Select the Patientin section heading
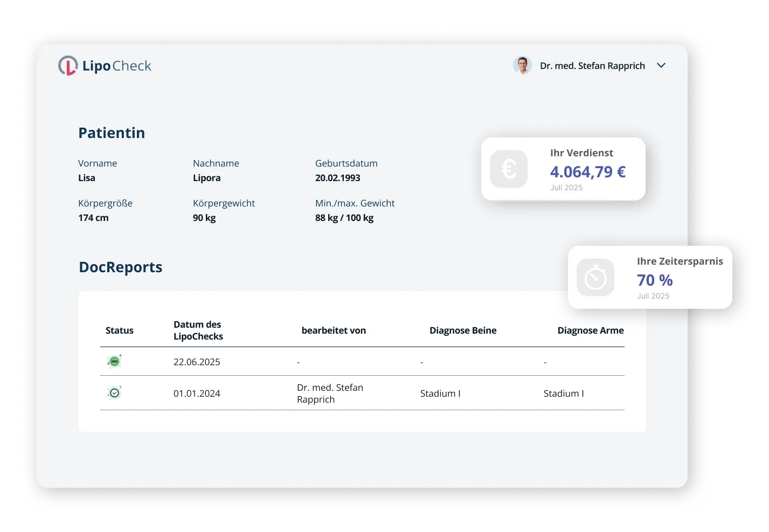 pos(112,133)
